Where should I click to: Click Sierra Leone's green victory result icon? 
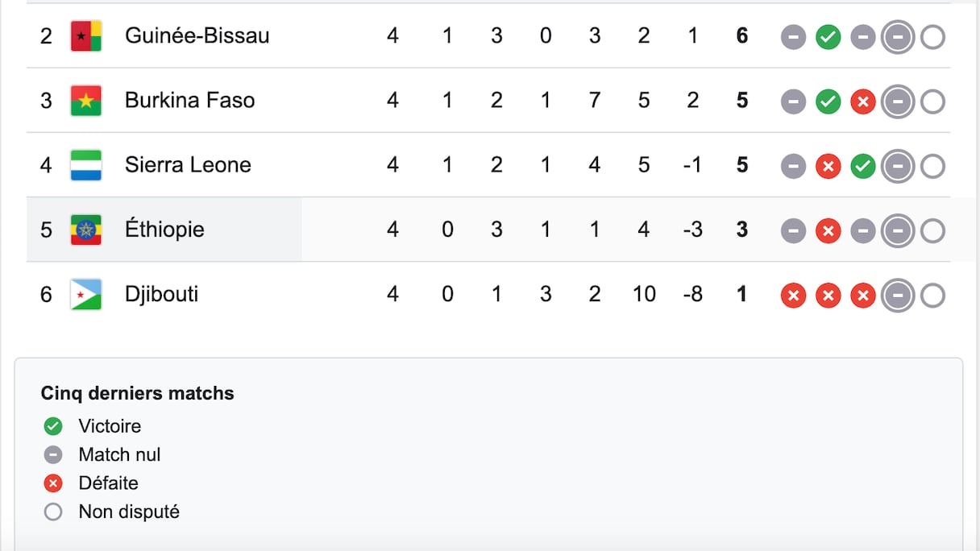[x=862, y=167]
